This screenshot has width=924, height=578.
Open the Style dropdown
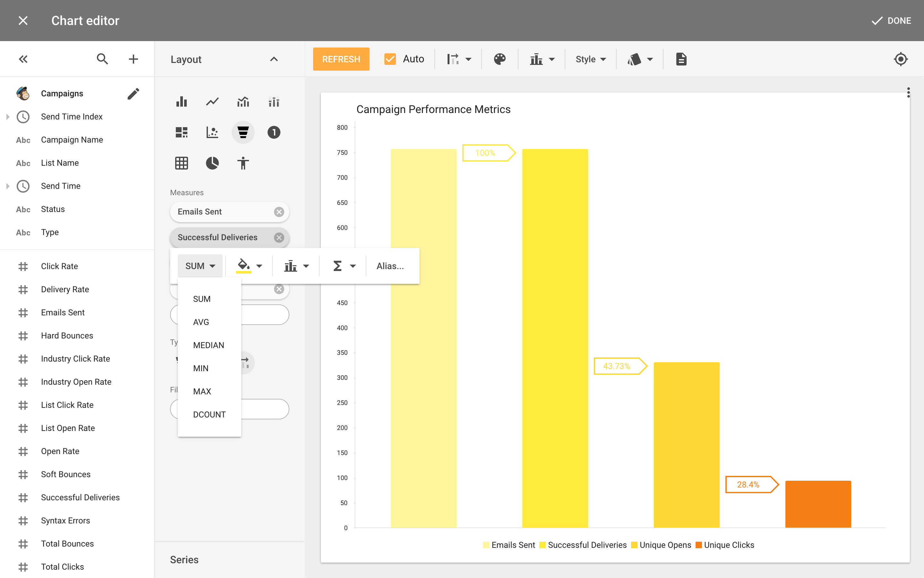[x=590, y=59]
